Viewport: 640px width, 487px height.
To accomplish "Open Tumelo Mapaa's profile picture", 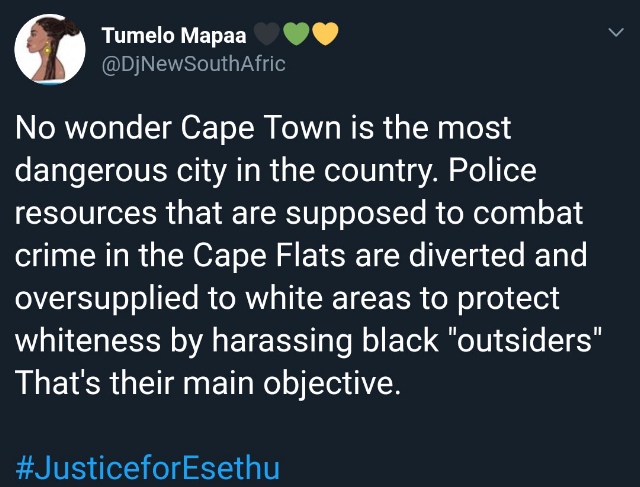I will tap(50, 49).
